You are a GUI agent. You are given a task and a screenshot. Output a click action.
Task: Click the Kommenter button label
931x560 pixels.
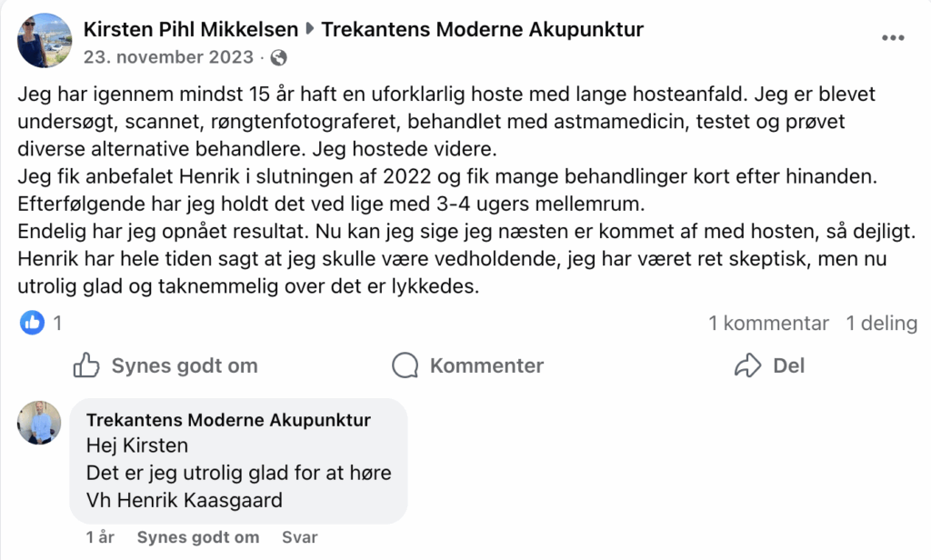(486, 365)
